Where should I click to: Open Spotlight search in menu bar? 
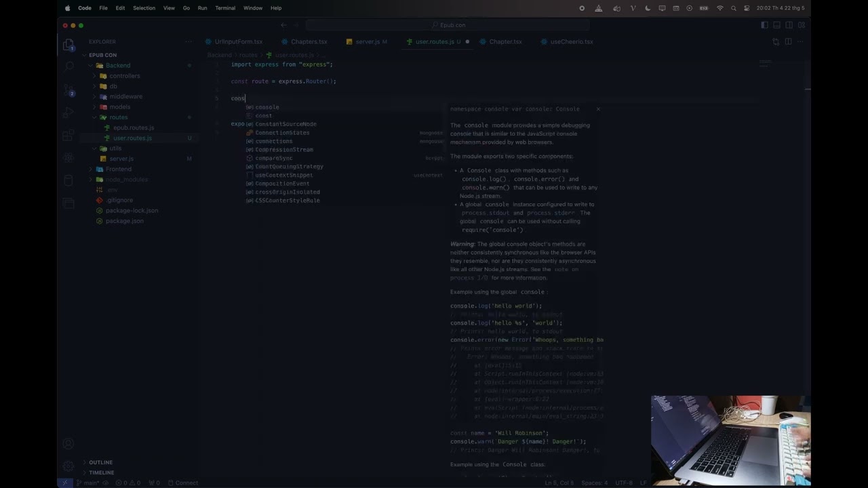(x=734, y=8)
